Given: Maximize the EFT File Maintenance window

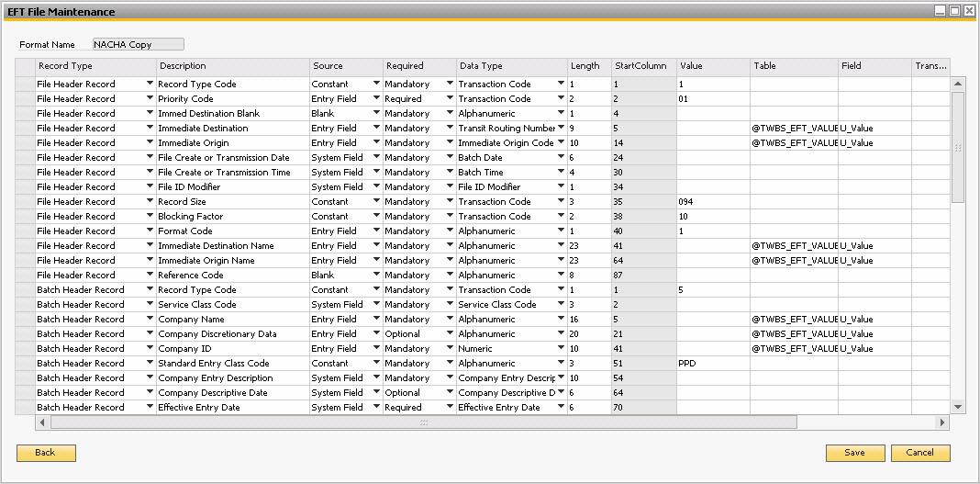Looking at the screenshot, I should click(954, 11).
